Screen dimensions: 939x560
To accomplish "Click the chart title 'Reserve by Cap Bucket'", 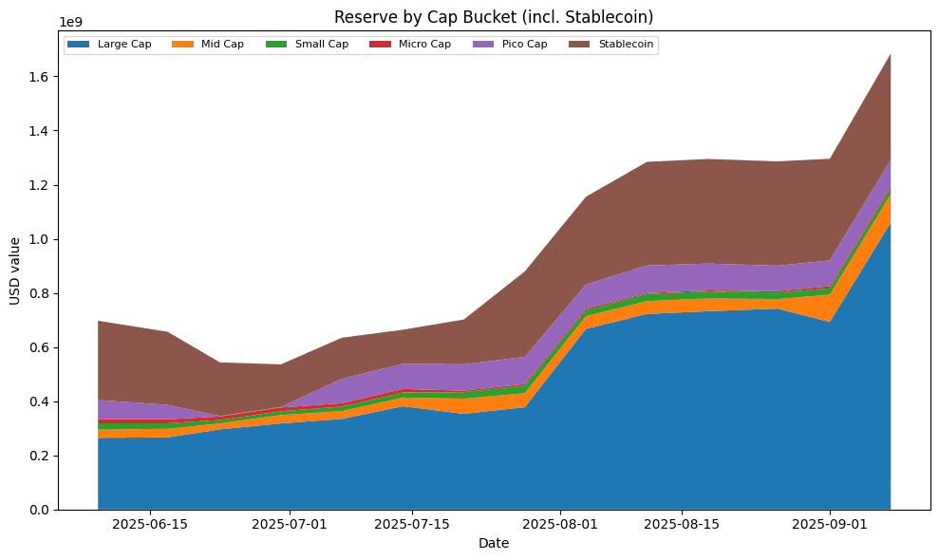I will [x=493, y=17].
